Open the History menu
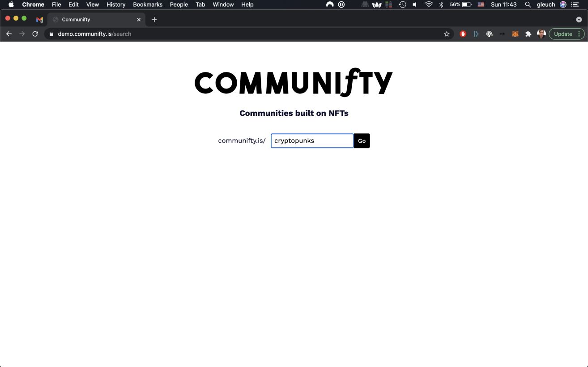This screenshot has height=367, width=588. [116, 4]
